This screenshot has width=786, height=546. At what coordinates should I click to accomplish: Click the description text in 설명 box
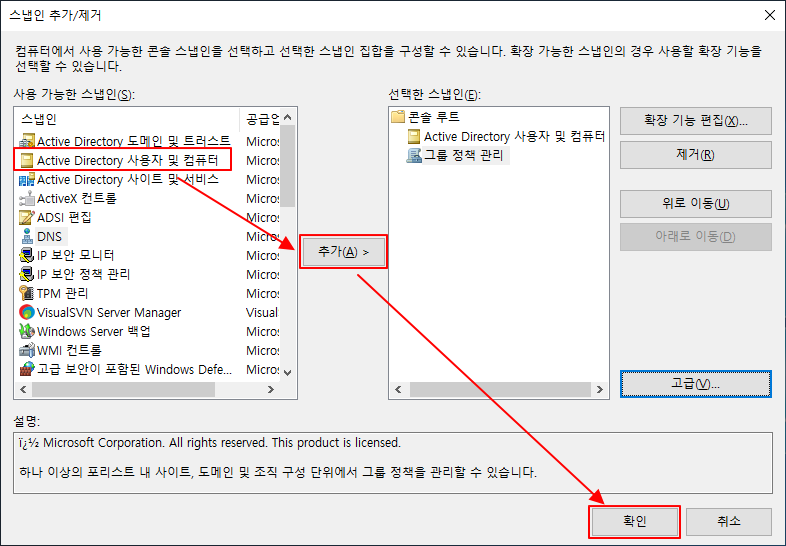pyautogui.click(x=278, y=457)
